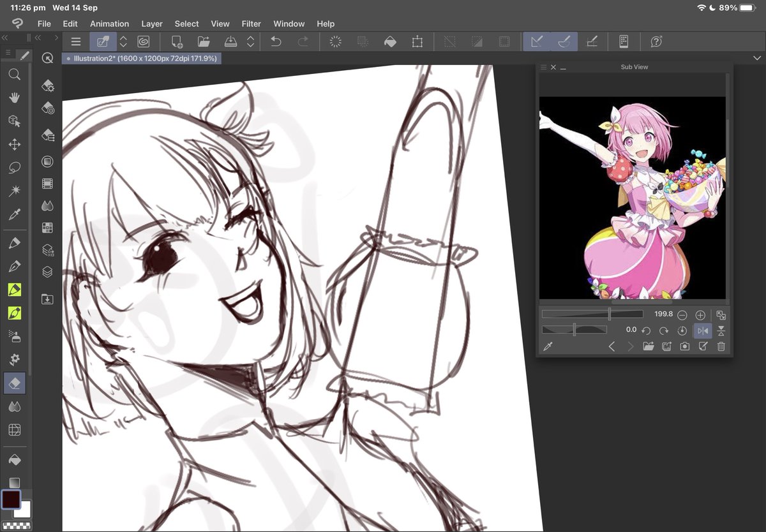Open the Help question bubble icon
This screenshot has width=766, height=532.
click(x=656, y=41)
